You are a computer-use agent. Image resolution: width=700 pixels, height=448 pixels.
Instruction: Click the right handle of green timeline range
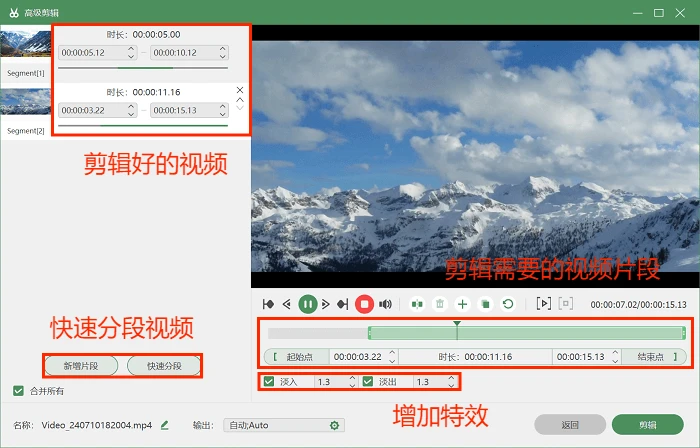coord(683,333)
